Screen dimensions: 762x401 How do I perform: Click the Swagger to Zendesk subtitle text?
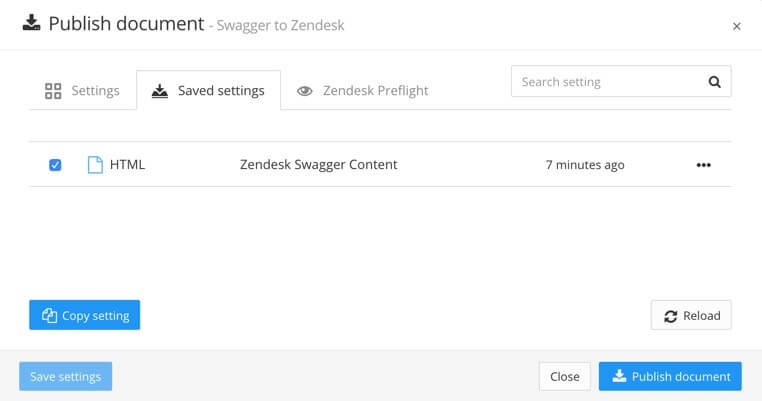pos(280,25)
